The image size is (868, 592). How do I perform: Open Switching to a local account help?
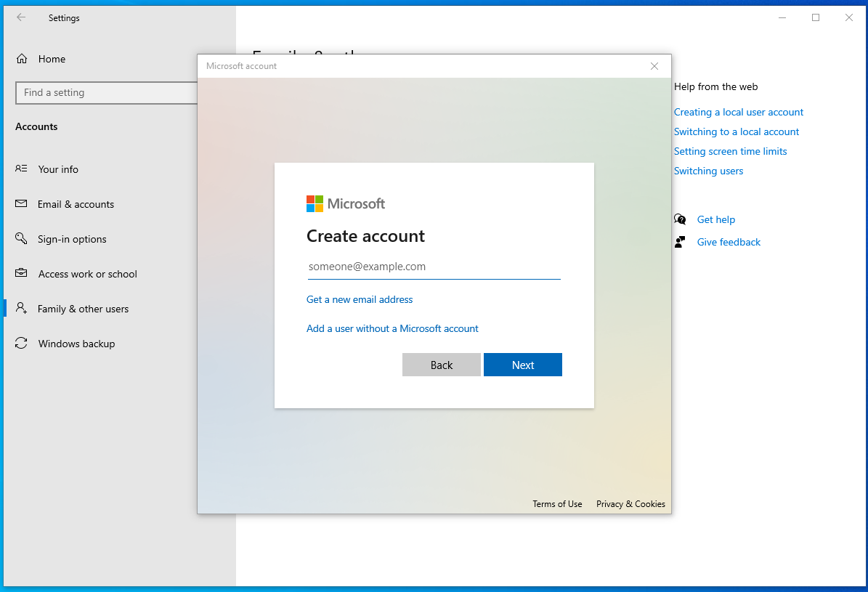[737, 131]
